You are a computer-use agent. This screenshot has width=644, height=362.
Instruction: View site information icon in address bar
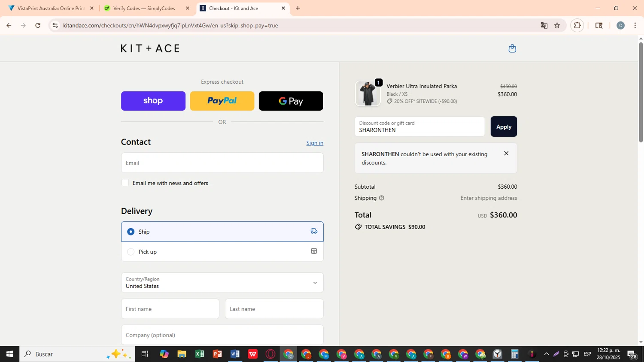(55, 25)
